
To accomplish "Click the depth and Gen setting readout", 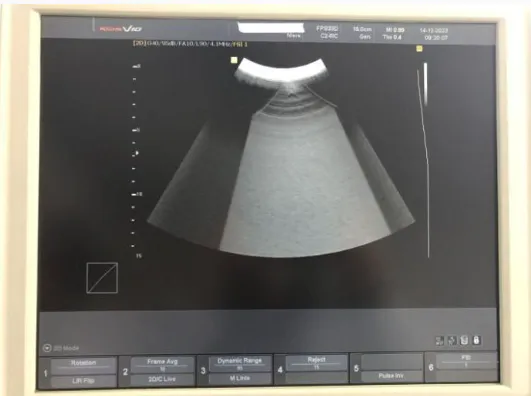I will coord(362,33).
